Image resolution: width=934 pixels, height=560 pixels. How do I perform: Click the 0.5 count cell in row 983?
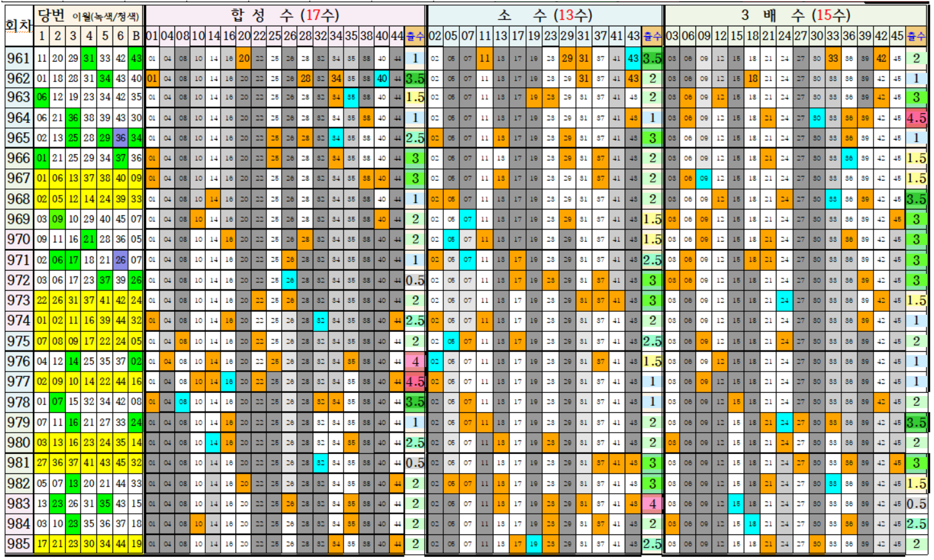pos(916,504)
